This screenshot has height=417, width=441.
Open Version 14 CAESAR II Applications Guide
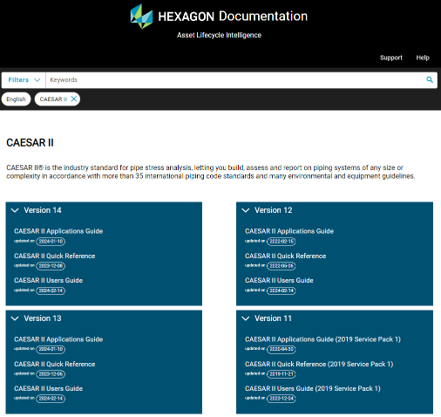coord(58,231)
